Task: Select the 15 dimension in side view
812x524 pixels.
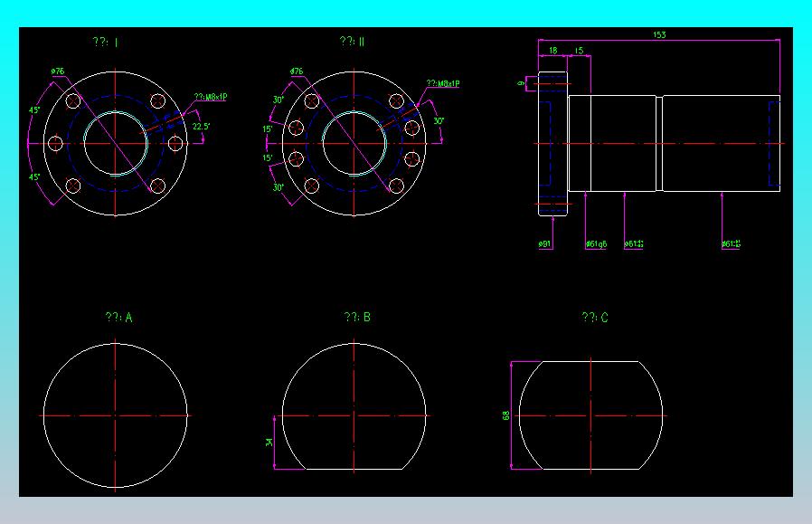Action: pyautogui.click(x=579, y=51)
